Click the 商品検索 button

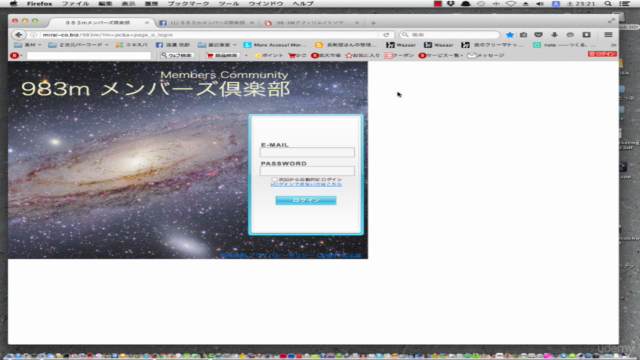pyautogui.click(x=222, y=55)
